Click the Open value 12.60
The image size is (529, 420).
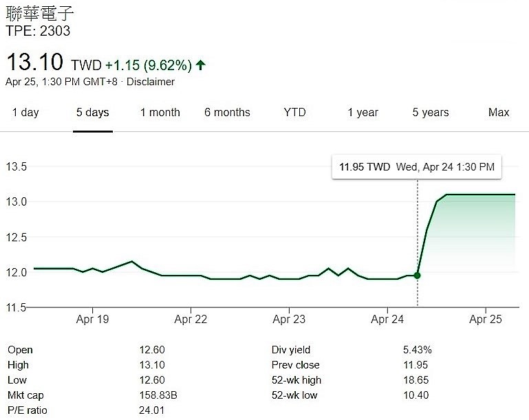(x=152, y=350)
